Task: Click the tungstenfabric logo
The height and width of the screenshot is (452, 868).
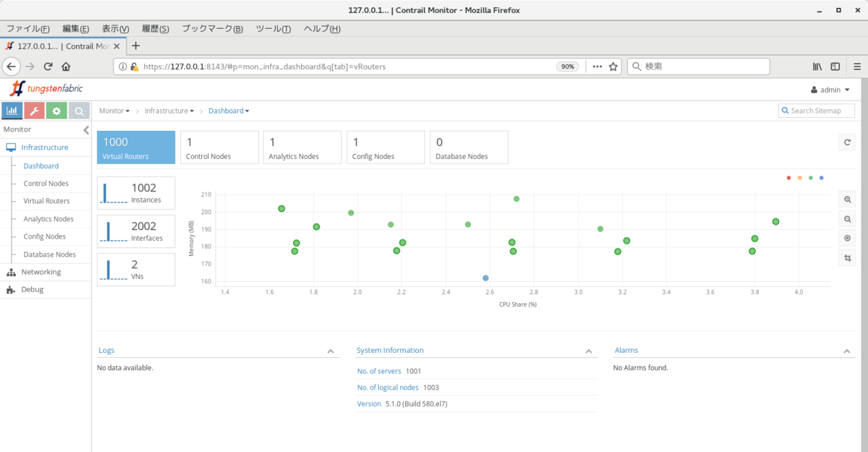Action: pyautogui.click(x=46, y=88)
